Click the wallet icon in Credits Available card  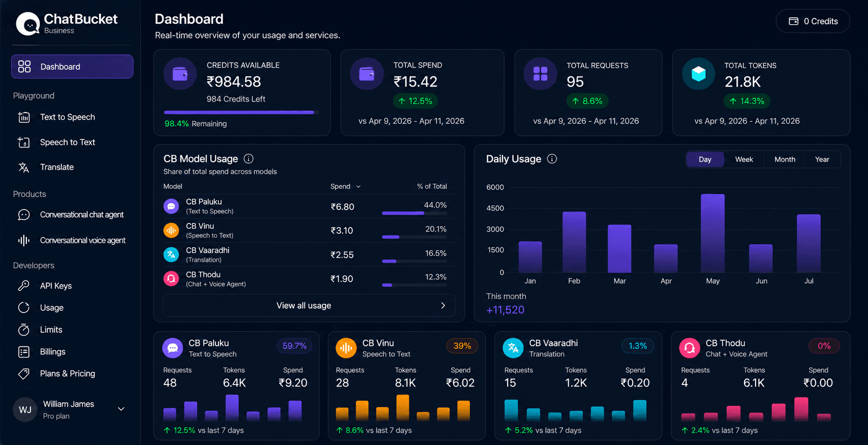[x=180, y=74]
